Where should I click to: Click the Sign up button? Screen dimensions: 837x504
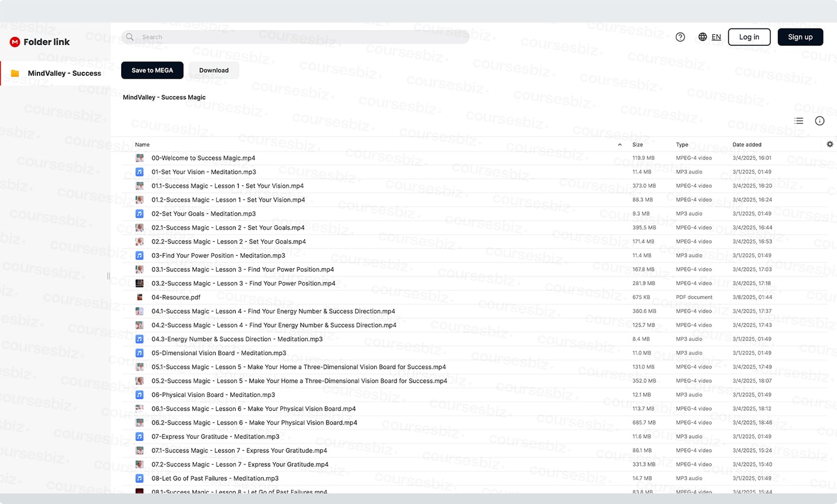(x=800, y=37)
